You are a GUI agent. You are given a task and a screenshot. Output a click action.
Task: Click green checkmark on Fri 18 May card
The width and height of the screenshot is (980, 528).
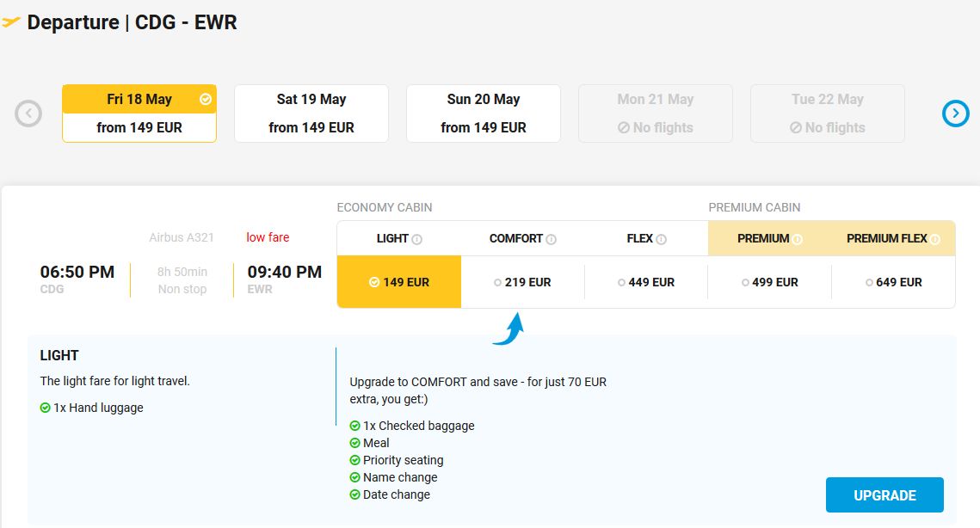(x=205, y=99)
